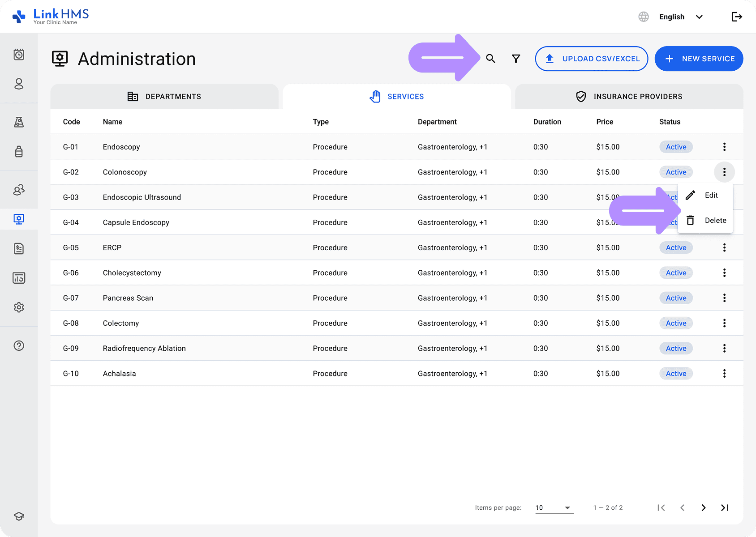Click the search icon in the header
Screen dimensions: 756x537
[490, 59]
